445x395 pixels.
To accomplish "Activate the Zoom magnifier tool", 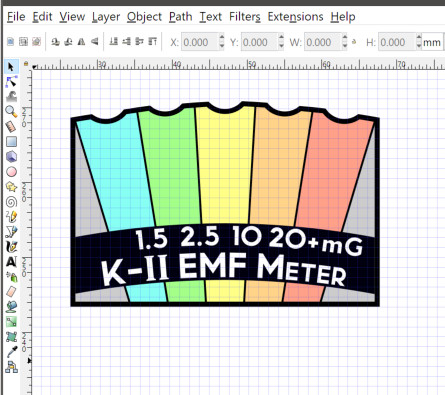I will click(11, 112).
